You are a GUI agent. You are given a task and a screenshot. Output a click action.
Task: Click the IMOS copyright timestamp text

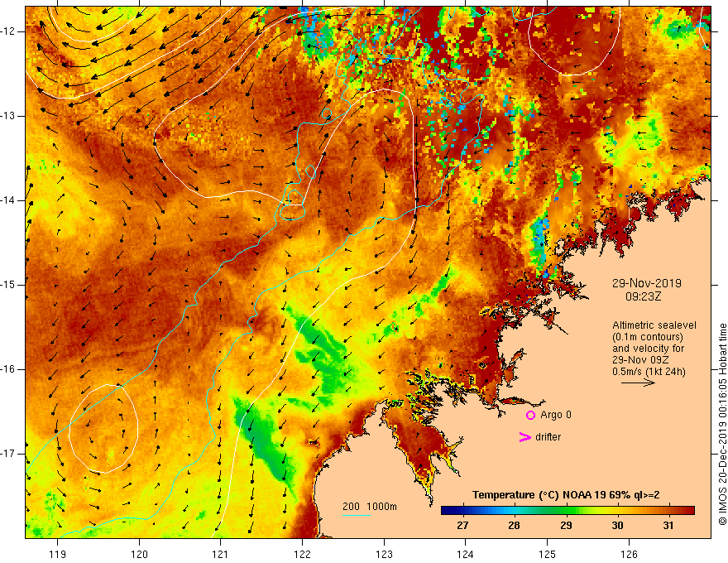pyautogui.click(x=722, y=425)
